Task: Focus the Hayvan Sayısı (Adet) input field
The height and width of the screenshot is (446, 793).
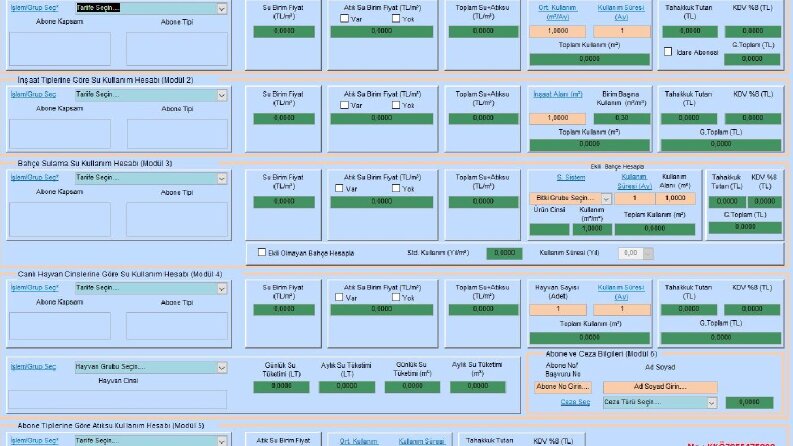Action: 558,309
